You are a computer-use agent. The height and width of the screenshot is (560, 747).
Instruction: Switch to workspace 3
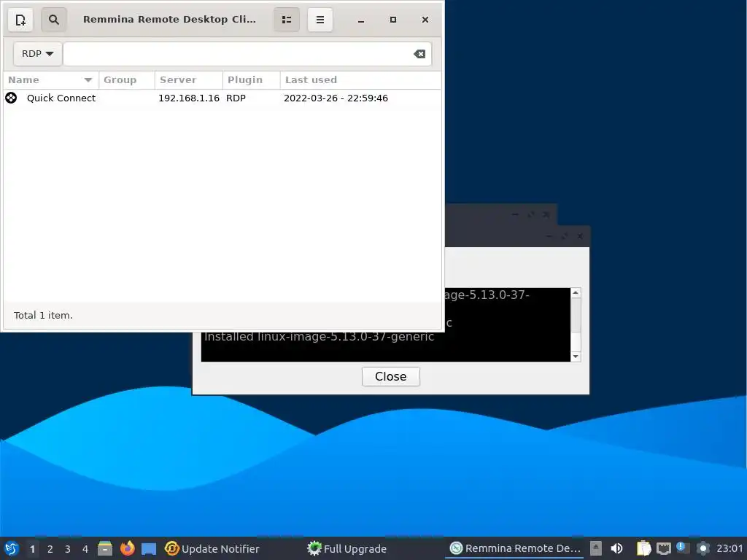coord(68,549)
